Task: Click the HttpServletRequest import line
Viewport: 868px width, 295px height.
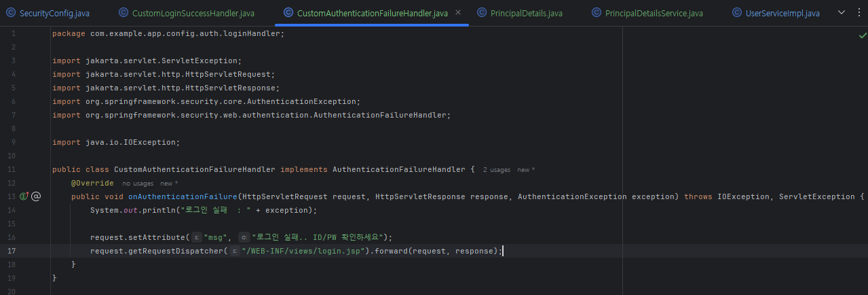Action: click(x=163, y=74)
